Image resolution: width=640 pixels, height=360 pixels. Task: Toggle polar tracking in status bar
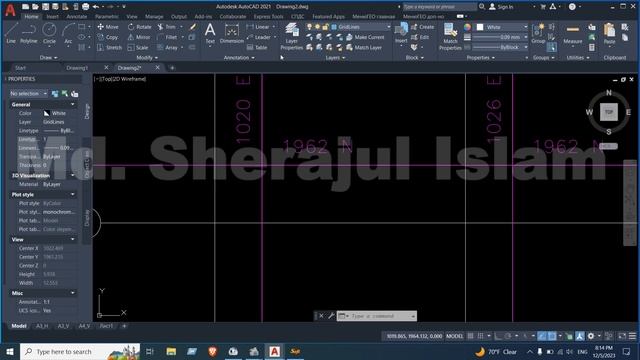507,336
